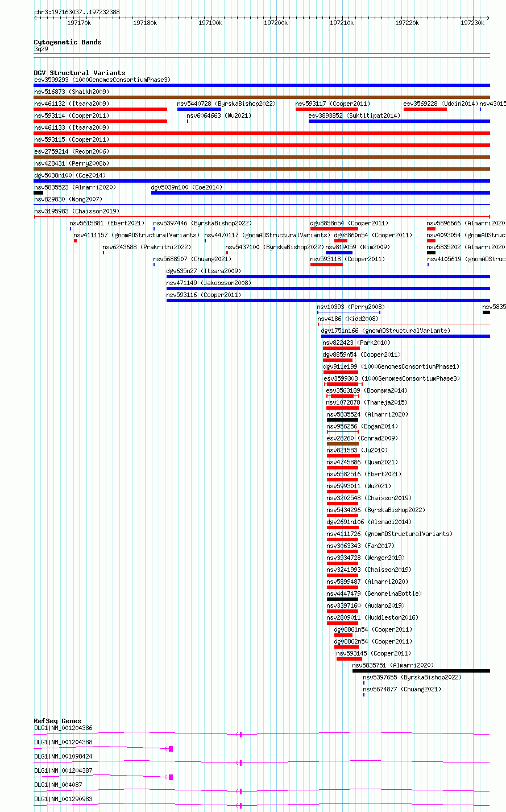This screenshot has height=812, width=506.
Task: Open the dgv8860n54 Cooper2011 variant
Action: point(341,241)
